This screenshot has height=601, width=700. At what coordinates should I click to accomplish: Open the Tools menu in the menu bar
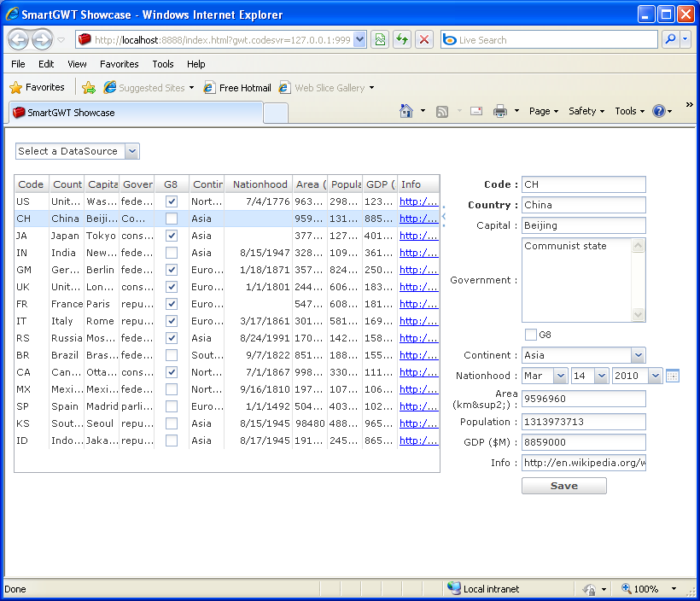click(163, 64)
